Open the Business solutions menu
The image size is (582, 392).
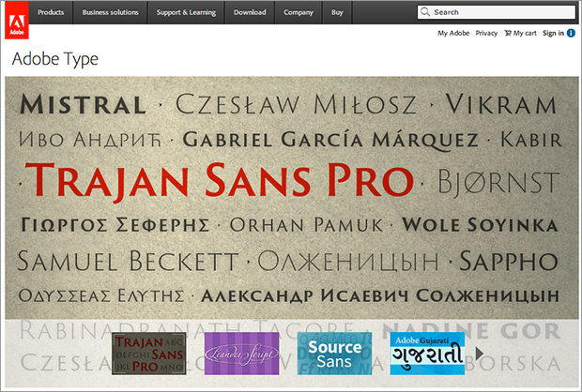pos(110,12)
